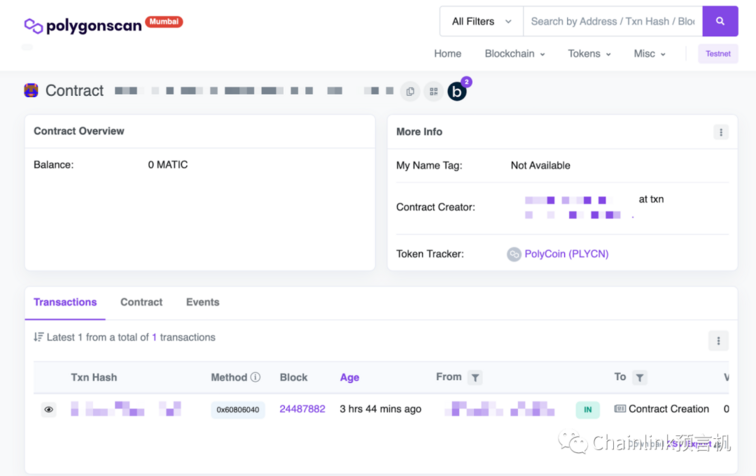The width and height of the screenshot is (756, 476).
Task: Click the Age column header
Action: coord(350,378)
